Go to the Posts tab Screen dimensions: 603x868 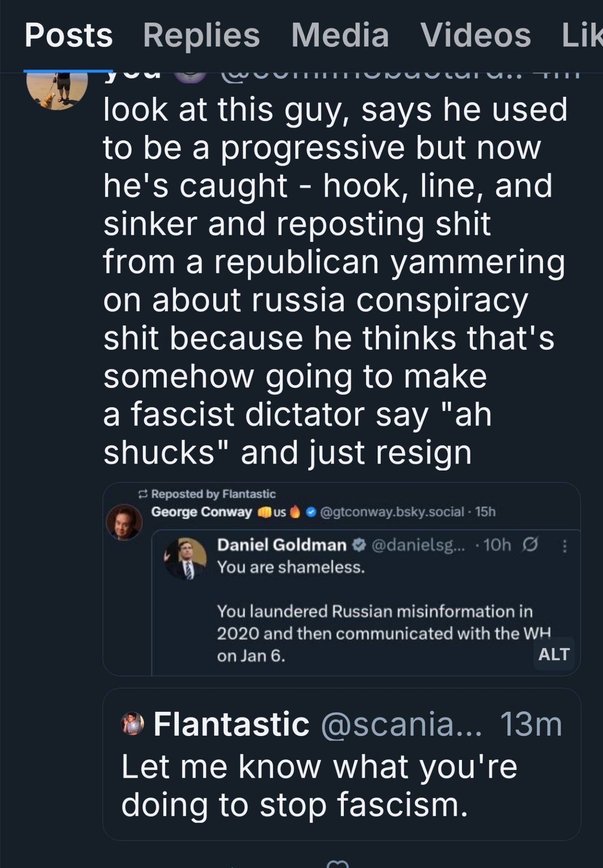[x=69, y=36]
